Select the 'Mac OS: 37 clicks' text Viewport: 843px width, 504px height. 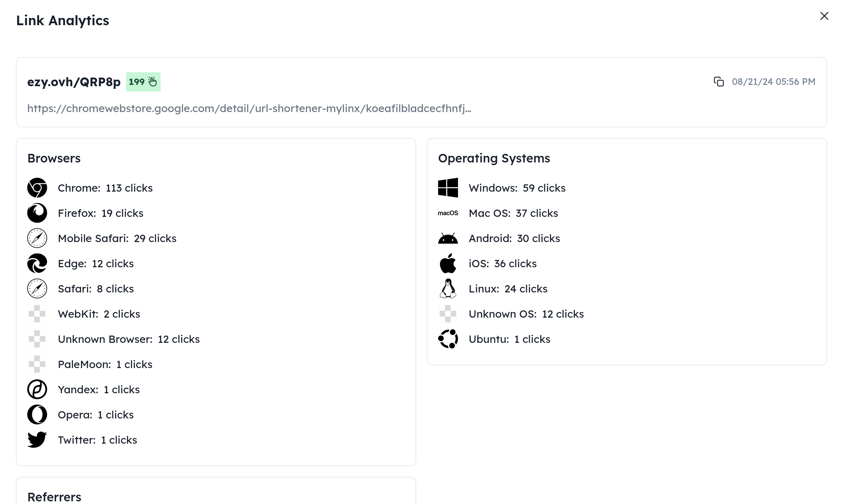(513, 213)
